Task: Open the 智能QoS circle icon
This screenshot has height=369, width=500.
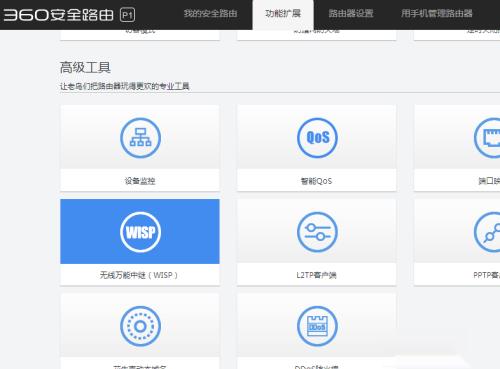Action: (317, 138)
